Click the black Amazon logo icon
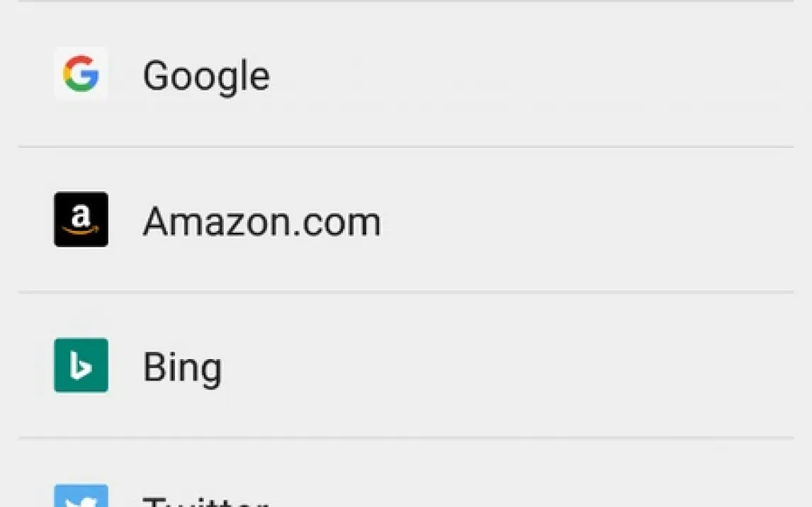812x507 pixels. (81, 220)
